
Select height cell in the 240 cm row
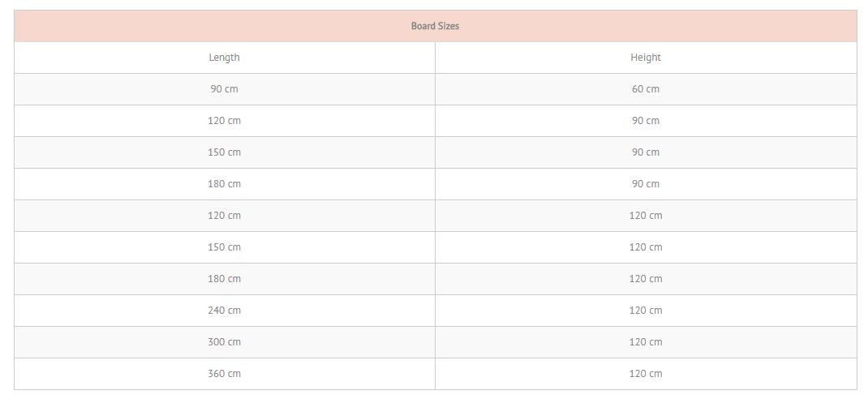coord(646,311)
